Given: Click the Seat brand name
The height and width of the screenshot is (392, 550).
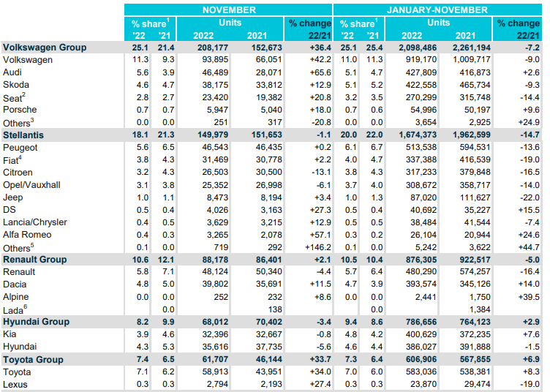Looking at the screenshot, I should [12, 98].
